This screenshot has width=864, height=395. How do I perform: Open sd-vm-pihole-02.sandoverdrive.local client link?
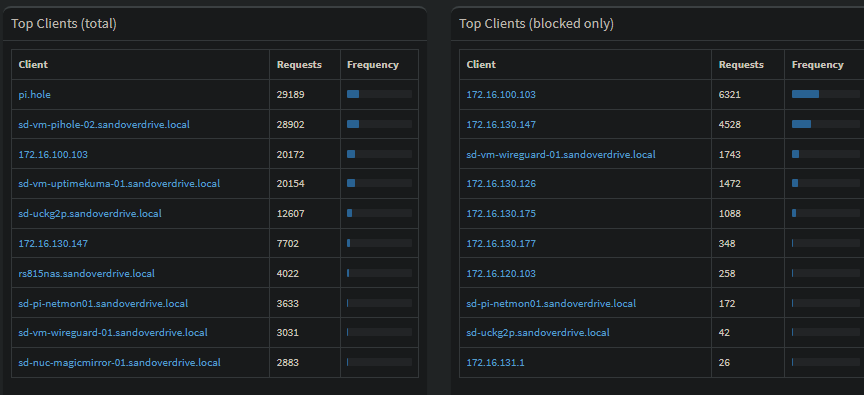click(x=104, y=125)
